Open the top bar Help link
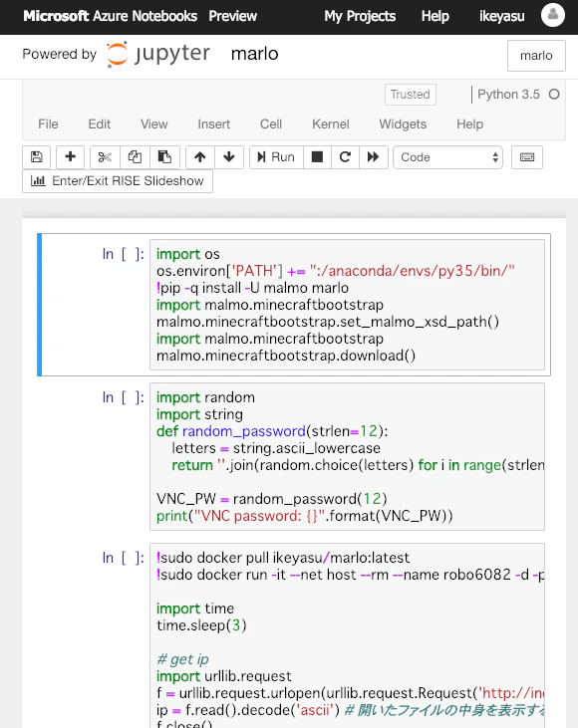 tap(434, 16)
